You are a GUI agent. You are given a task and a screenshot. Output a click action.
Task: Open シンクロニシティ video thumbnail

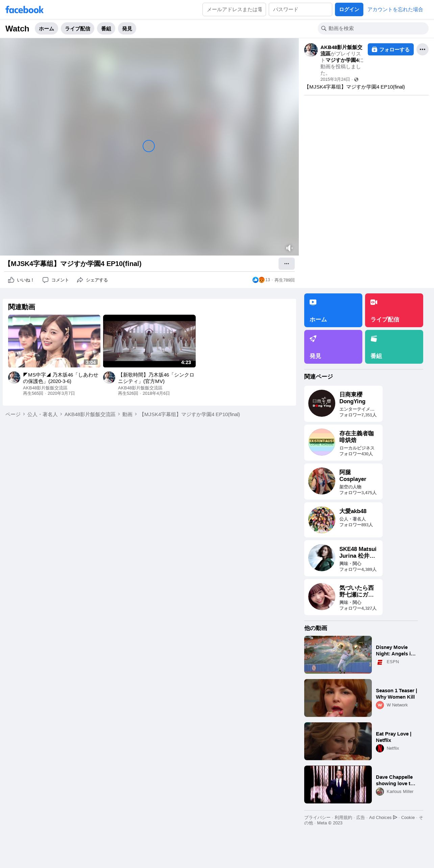(149, 341)
